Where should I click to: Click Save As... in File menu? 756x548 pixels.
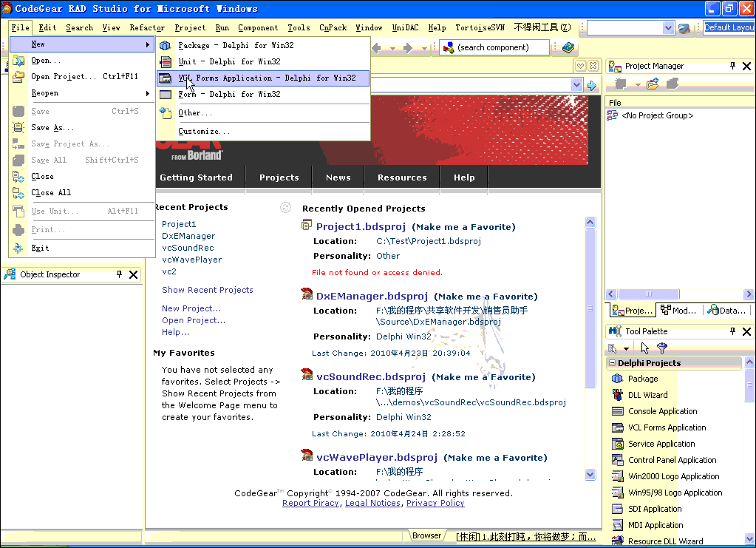pos(82,128)
